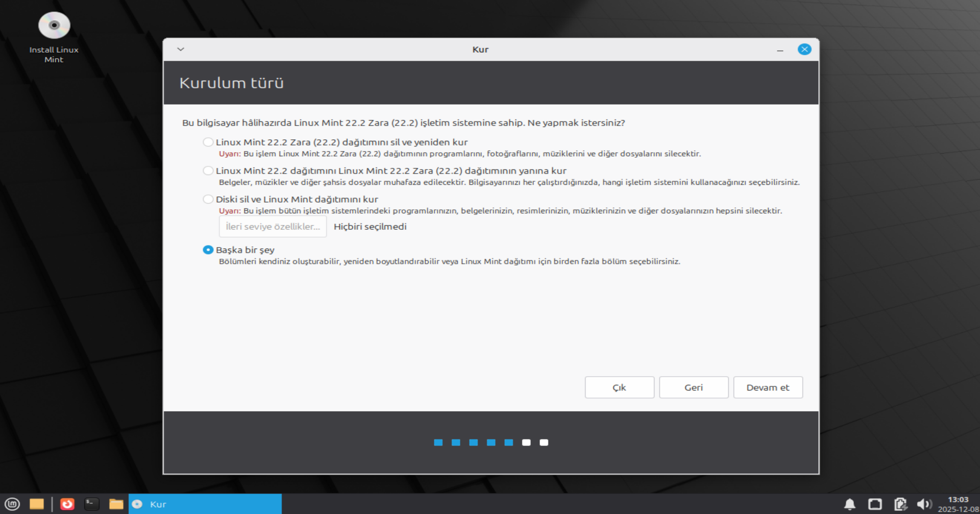Open the file manager folder icon
This screenshot has height=514, width=980.
pos(116,504)
